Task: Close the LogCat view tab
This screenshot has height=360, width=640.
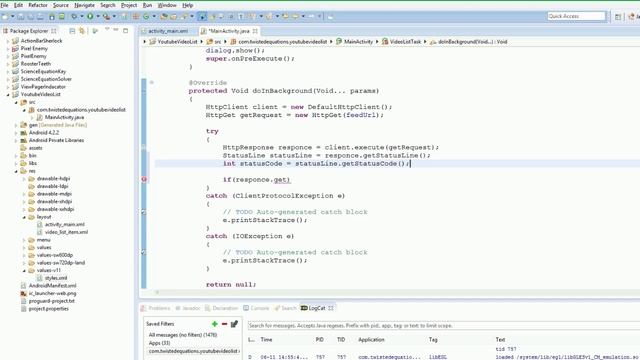Action: [x=331, y=308]
